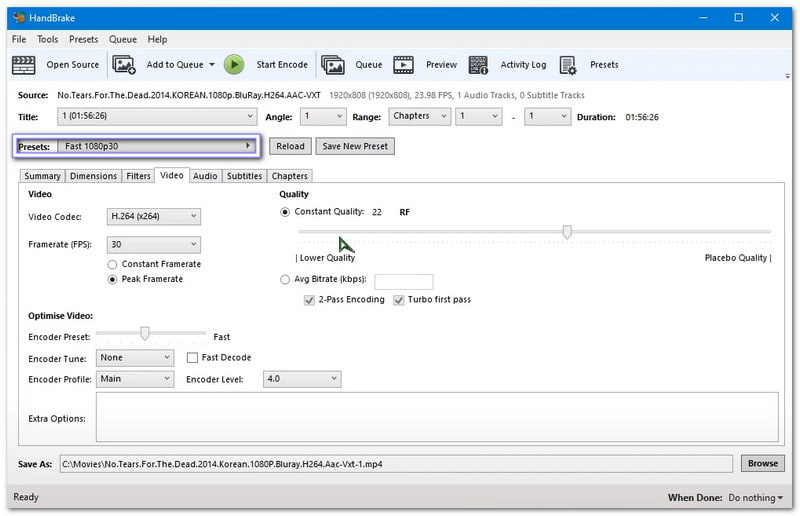Click the Browse button
The image size is (800, 516).
762,464
